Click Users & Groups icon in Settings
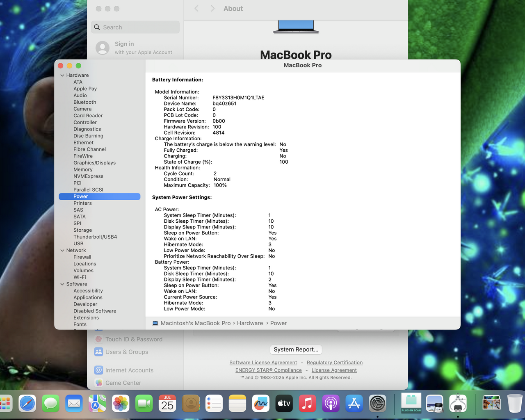 [98, 352]
